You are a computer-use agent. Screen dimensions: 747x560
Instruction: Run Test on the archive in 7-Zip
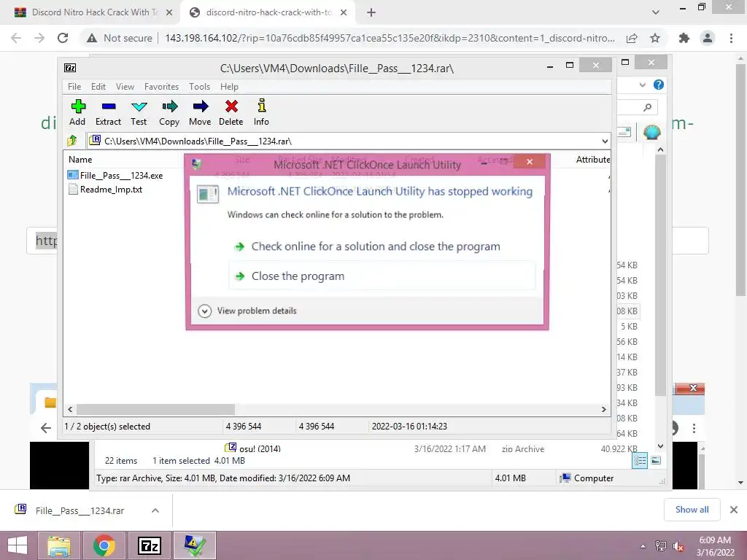pos(139,112)
